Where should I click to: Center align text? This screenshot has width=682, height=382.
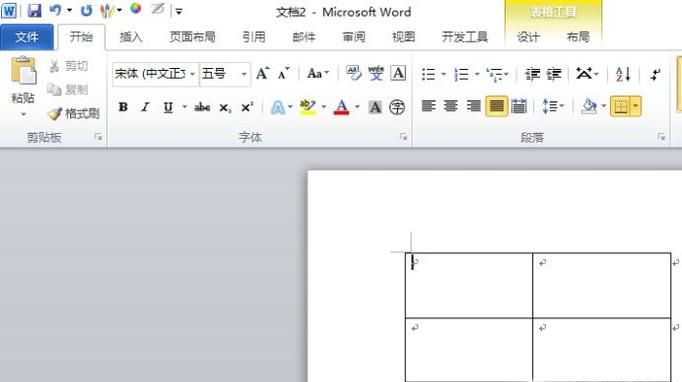[x=451, y=106]
